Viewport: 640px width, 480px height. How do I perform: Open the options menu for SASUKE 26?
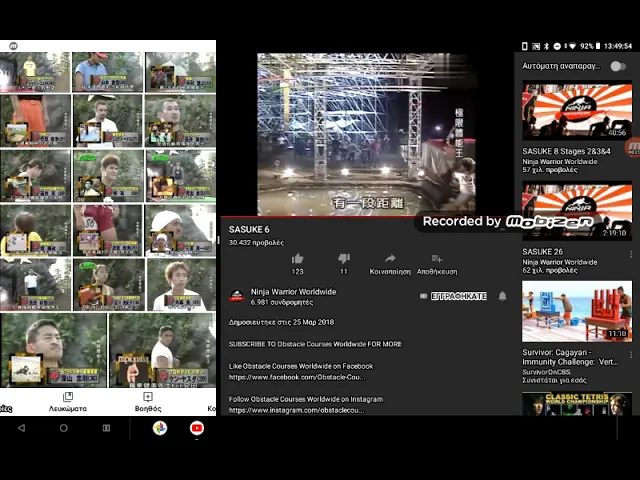click(631, 254)
